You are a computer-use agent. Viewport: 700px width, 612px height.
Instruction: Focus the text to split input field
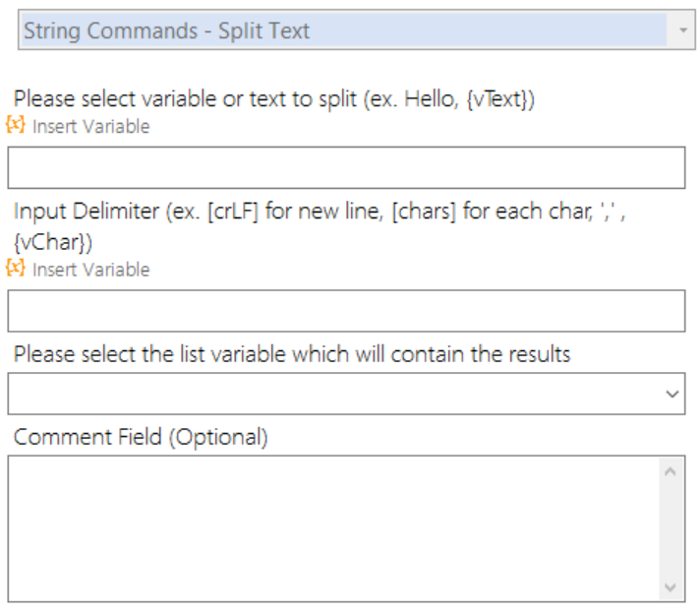(346, 167)
